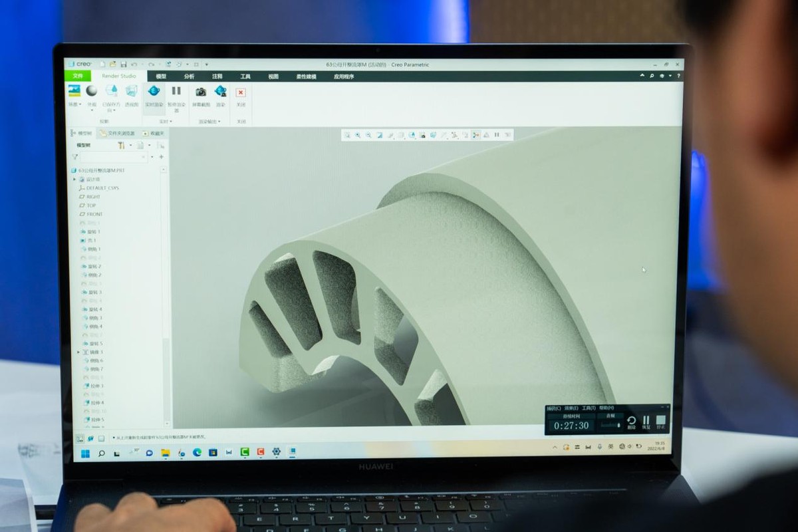
Task: Open the 捕获(C) menu in recorder window
Action: (554, 408)
